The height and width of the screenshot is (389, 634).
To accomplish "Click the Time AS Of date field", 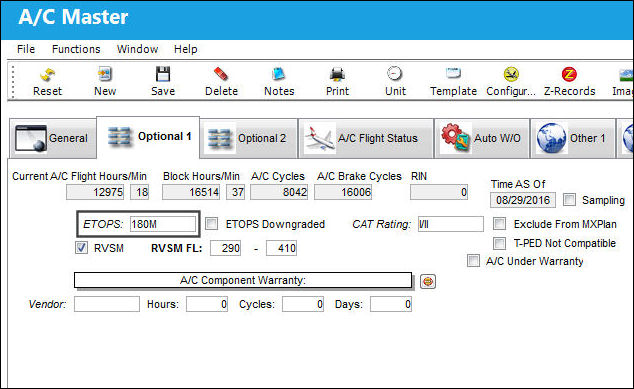I will [523, 200].
